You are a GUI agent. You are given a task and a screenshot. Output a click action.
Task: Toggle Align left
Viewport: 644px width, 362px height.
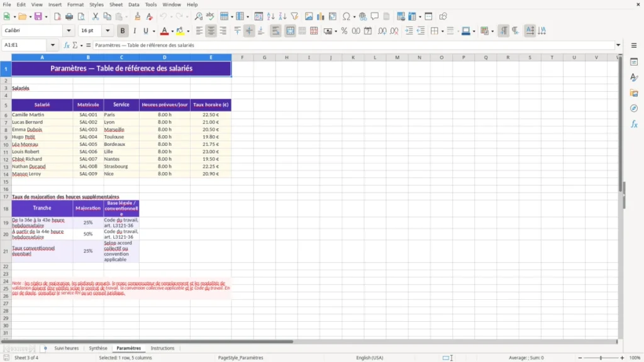pos(199,31)
